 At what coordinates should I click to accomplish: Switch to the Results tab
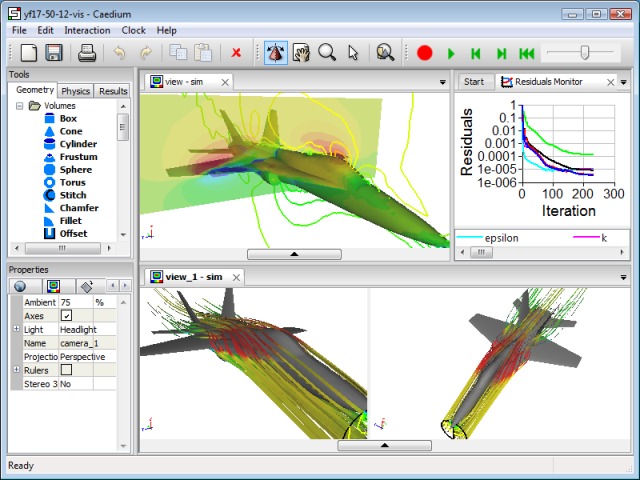click(113, 91)
